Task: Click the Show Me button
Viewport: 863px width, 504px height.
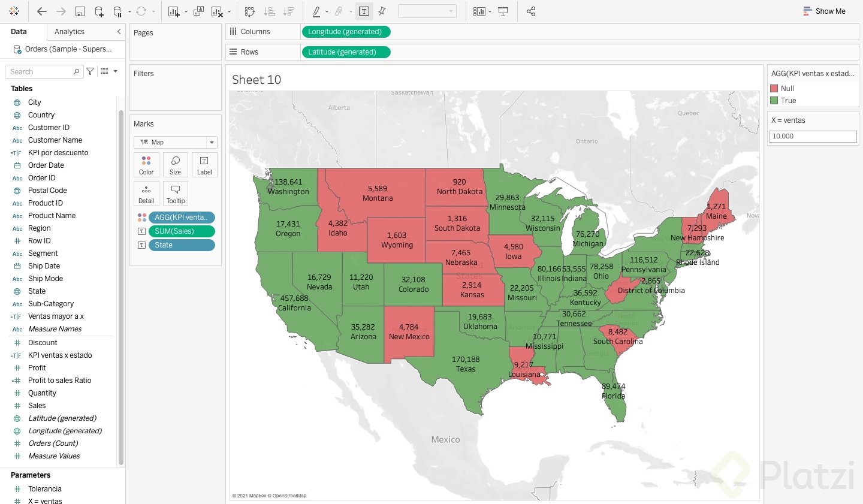Action: click(825, 11)
